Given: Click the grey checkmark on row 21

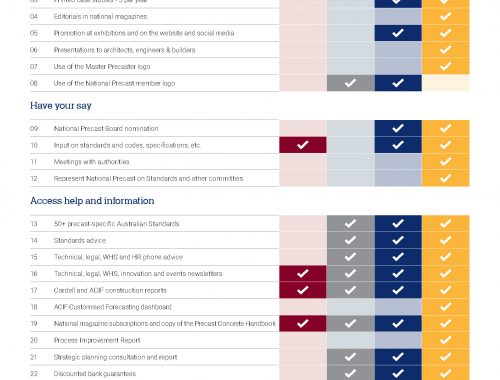Looking at the screenshot, I should pos(350,357).
